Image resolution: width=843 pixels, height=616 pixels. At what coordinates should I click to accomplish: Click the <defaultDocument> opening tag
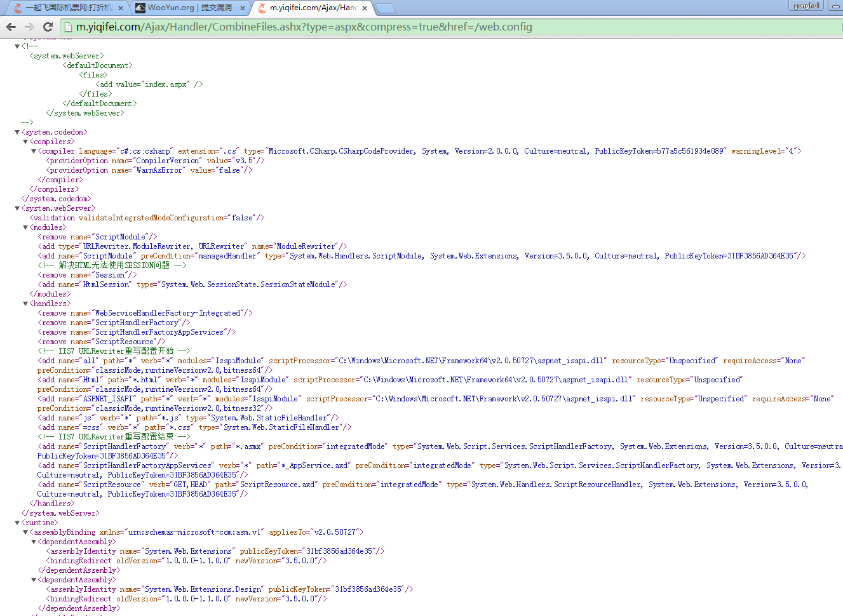coord(97,65)
